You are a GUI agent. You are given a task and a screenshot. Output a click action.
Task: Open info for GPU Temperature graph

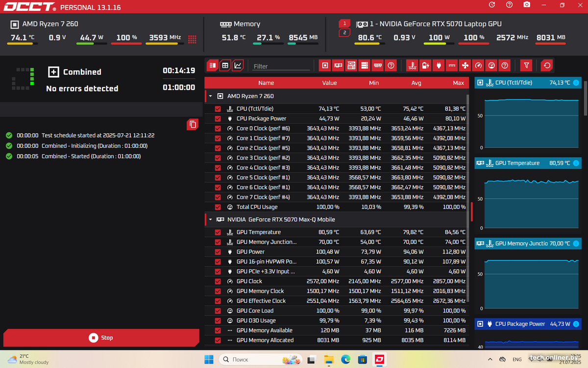point(576,163)
